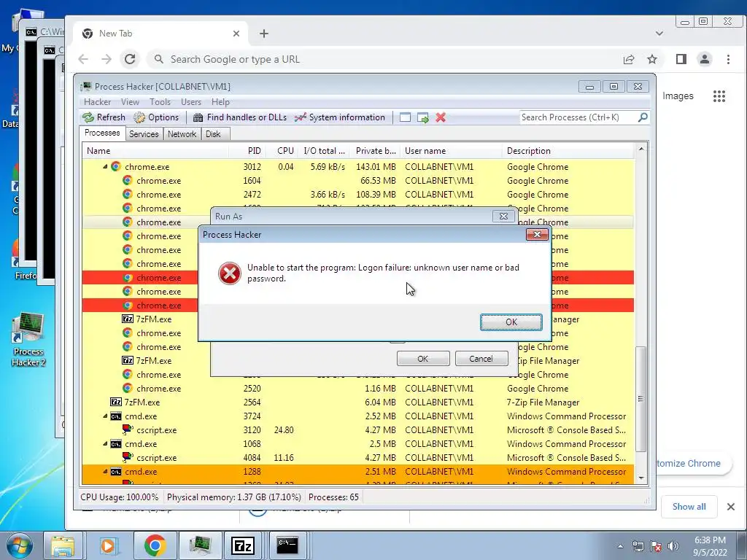Open System information
This screenshot has height=560, width=747.
coord(340,117)
